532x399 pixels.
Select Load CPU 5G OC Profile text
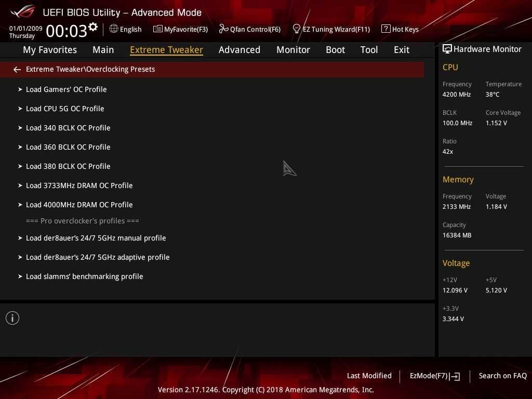click(65, 109)
